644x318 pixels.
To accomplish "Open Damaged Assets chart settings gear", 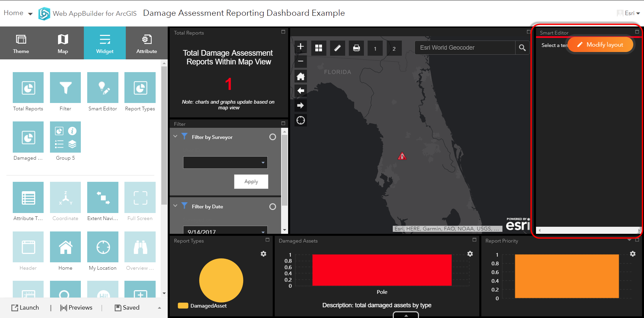I will click(x=470, y=254).
